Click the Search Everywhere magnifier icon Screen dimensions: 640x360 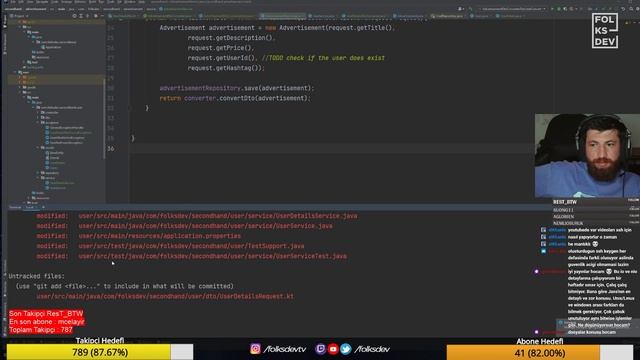[x=631, y=9]
